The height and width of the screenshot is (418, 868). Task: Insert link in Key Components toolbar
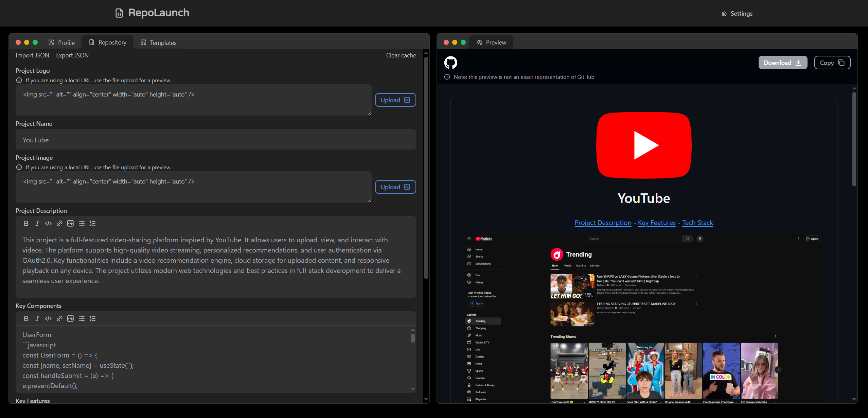click(x=59, y=318)
